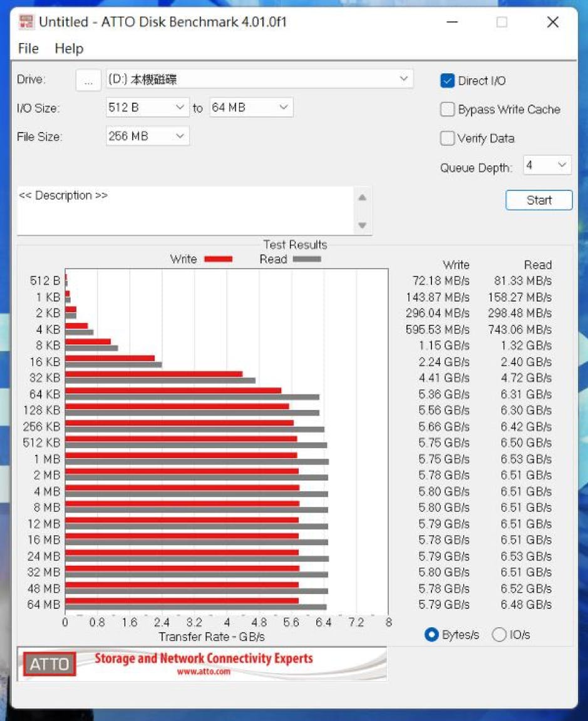
Task: Open the File menu
Action: point(28,48)
